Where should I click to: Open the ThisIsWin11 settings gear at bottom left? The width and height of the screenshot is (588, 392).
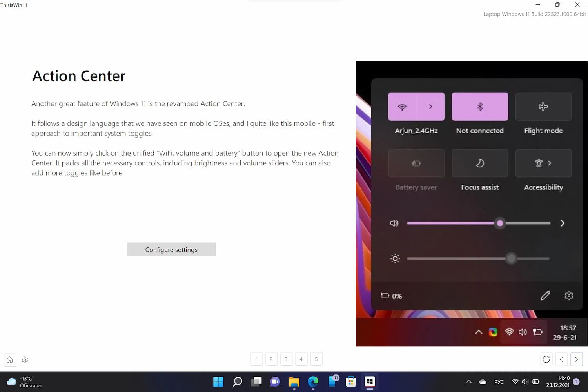click(x=25, y=359)
